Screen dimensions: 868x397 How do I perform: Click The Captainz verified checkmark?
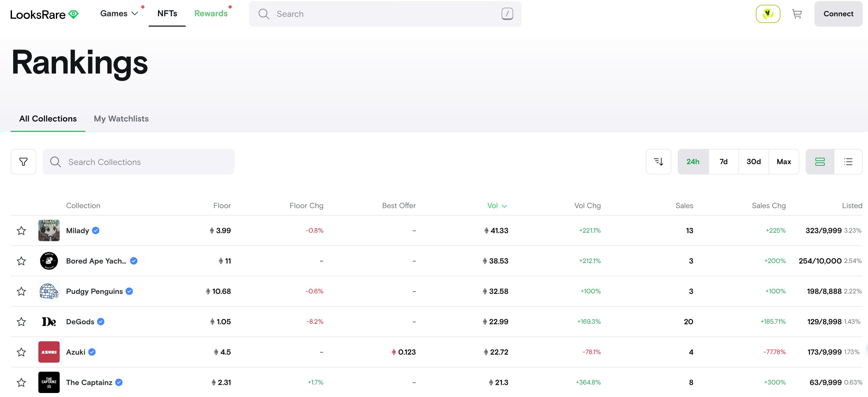click(119, 382)
